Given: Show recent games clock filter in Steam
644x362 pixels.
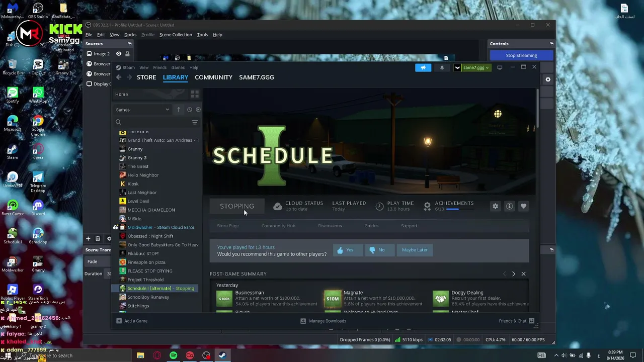Looking at the screenshot, I should [x=190, y=110].
